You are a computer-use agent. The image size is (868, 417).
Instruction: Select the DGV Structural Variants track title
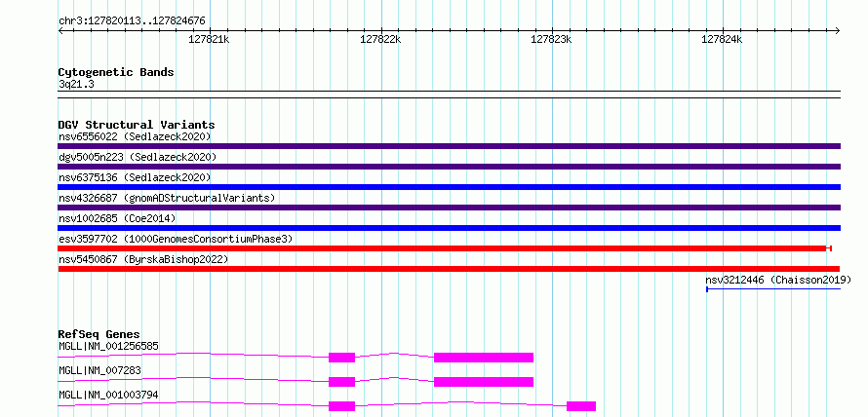coord(137,125)
